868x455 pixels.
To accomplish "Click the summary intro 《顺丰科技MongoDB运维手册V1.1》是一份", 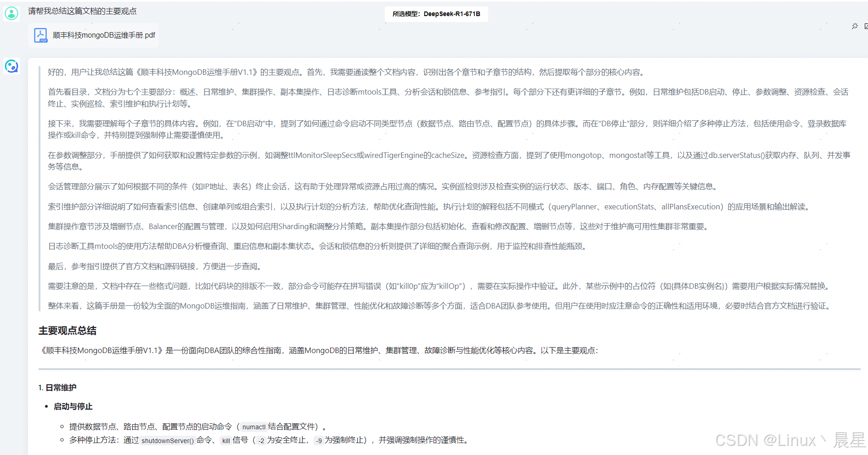I will (x=319, y=350).
